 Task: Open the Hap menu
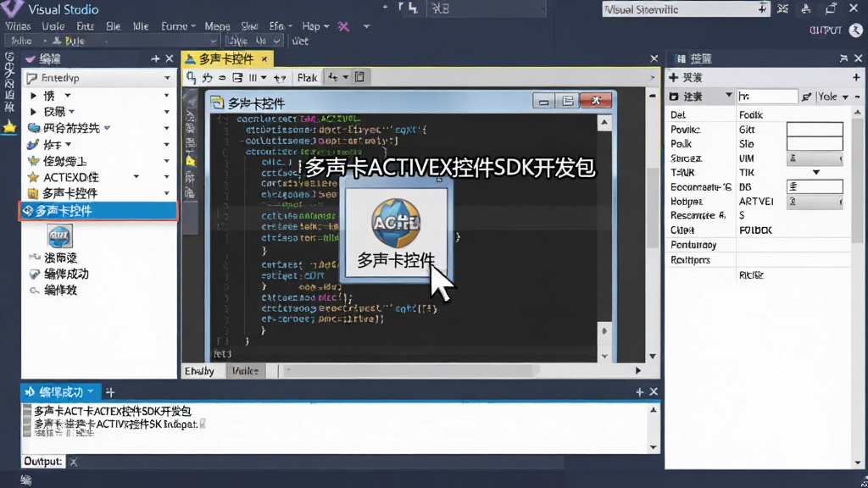pos(315,26)
